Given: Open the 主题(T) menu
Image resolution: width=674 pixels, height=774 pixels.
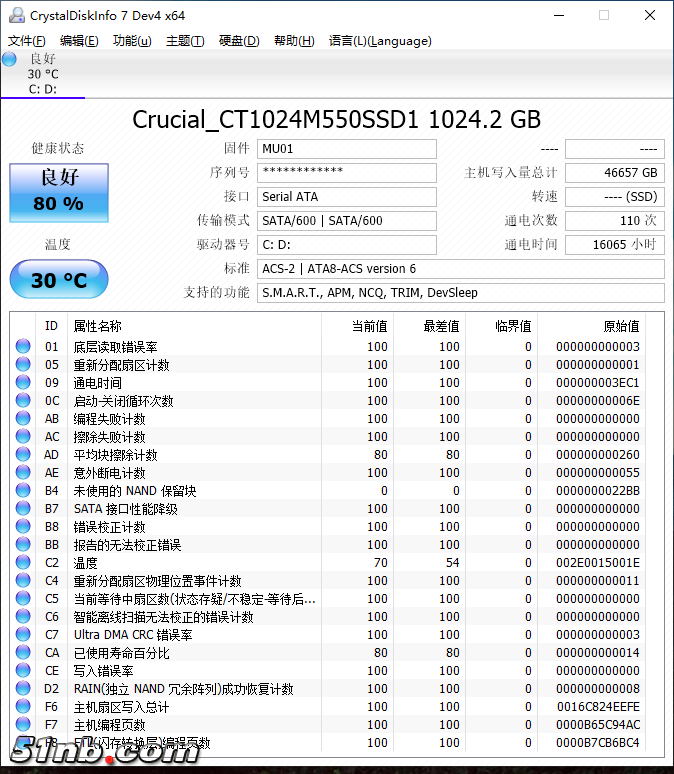Looking at the screenshot, I should pos(185,41).
